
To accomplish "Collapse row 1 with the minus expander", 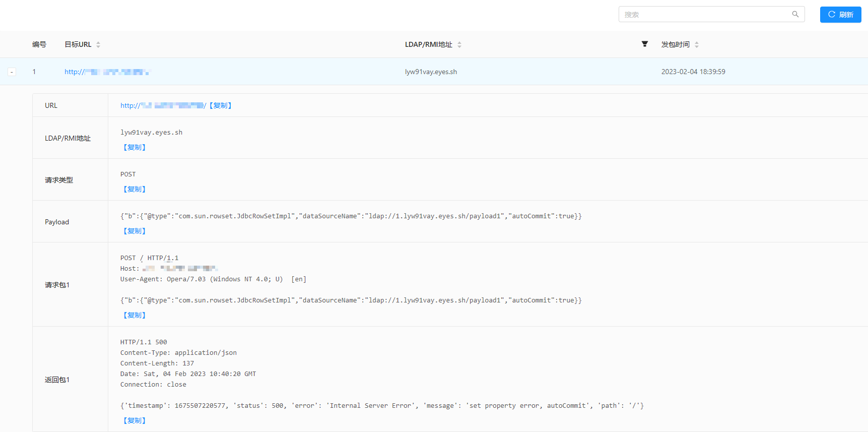I will pyautogui.click(x=12, y=72).
